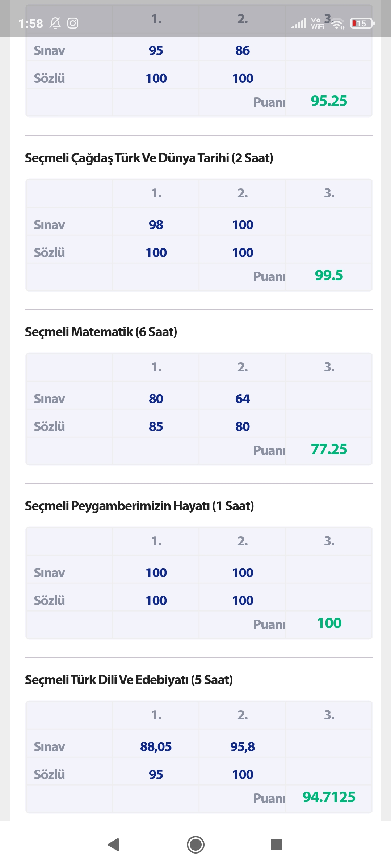
Task: Select Seçmeli Peygamberimizin Hayatı (1 Saat) heading
Action: 139,506
